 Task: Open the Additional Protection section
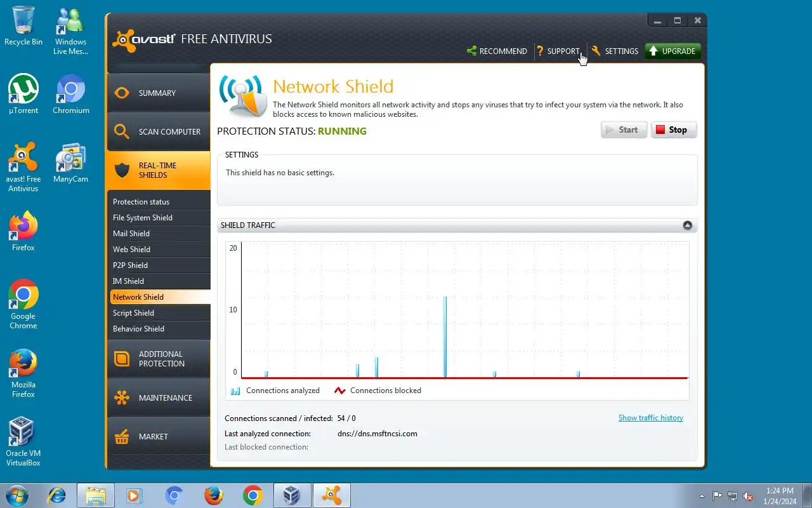[x=159, y=359]
